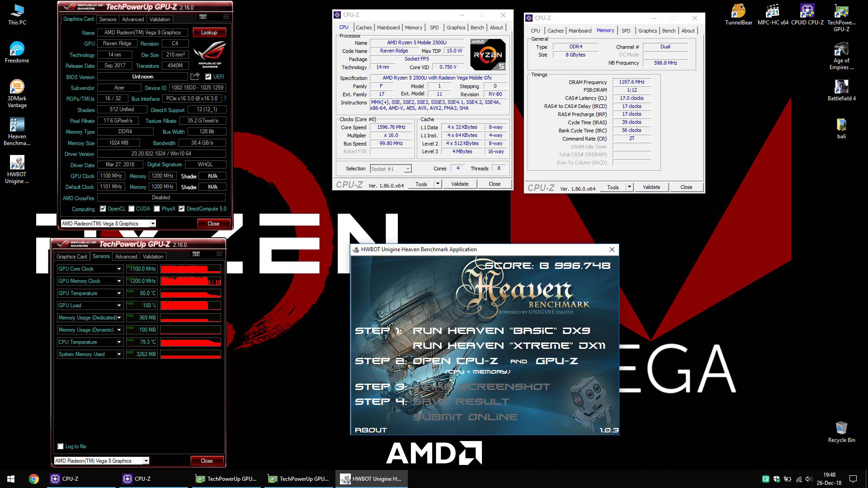Open the GPU Core Clock sensor dropdown
This screenshot has height=488, width=868.
click(119, 269)
